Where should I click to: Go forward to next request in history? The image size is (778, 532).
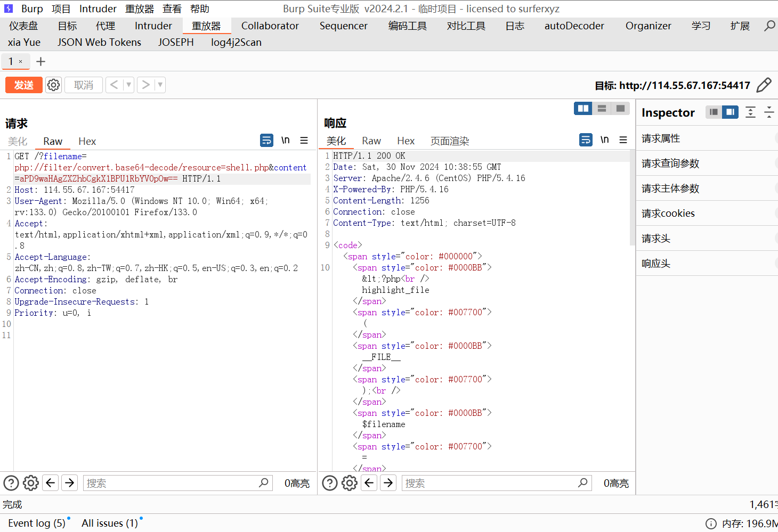click(x=145, y=85)
